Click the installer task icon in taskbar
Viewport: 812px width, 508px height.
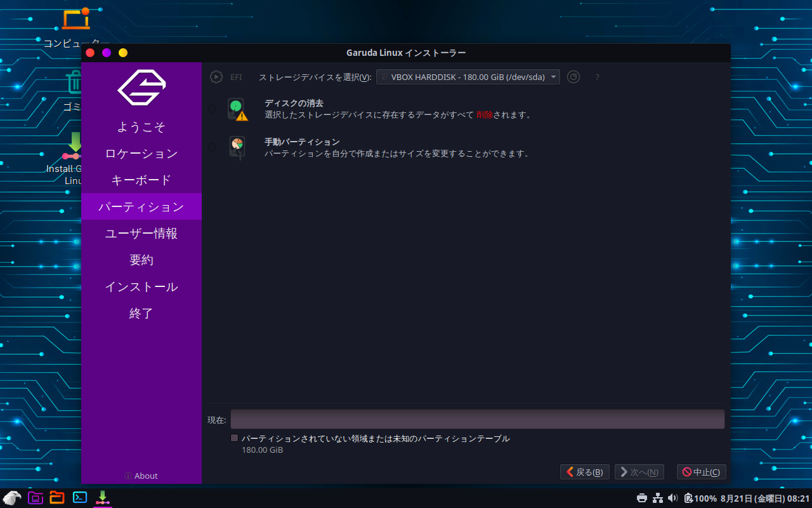[102, 498]
